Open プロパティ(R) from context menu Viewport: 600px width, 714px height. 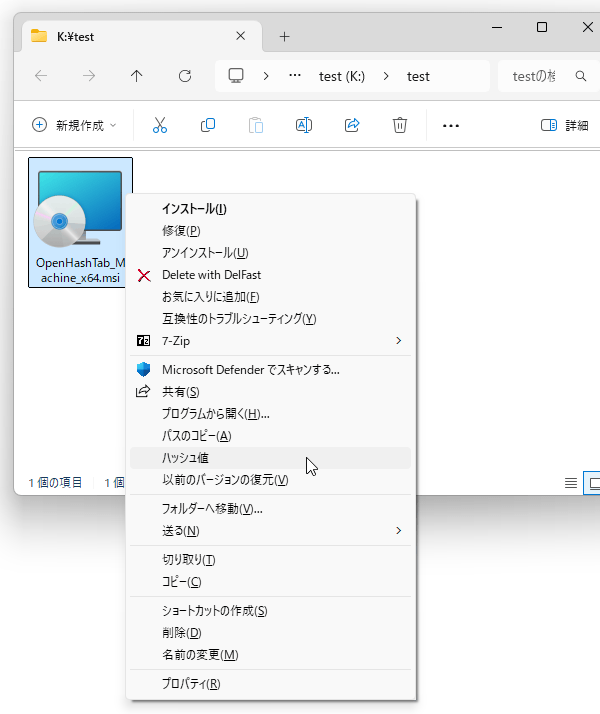[270, 683]
